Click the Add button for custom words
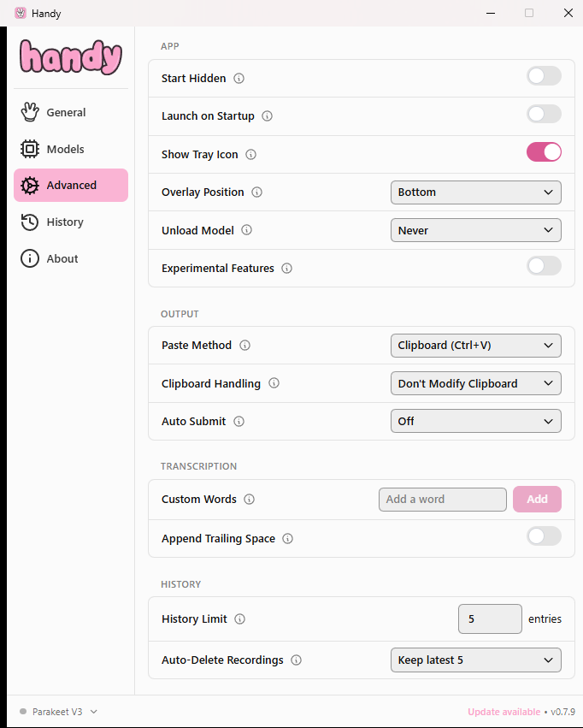Image resolution: width=583 pixels, height=728 pixels. click(x=537, y=500)
